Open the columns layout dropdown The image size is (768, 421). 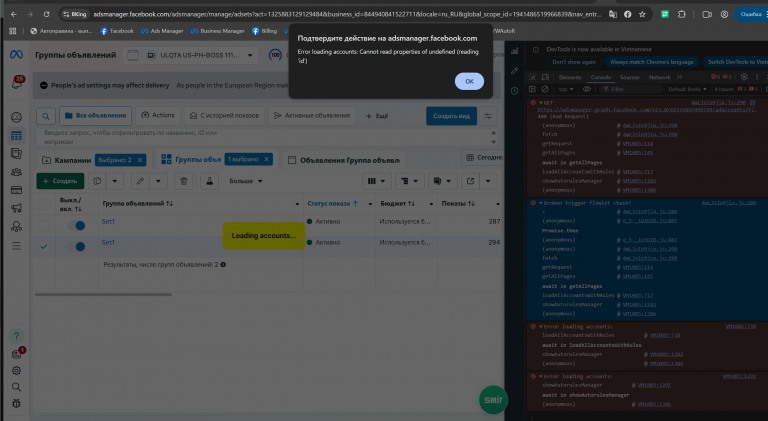(x=376, y=181)
